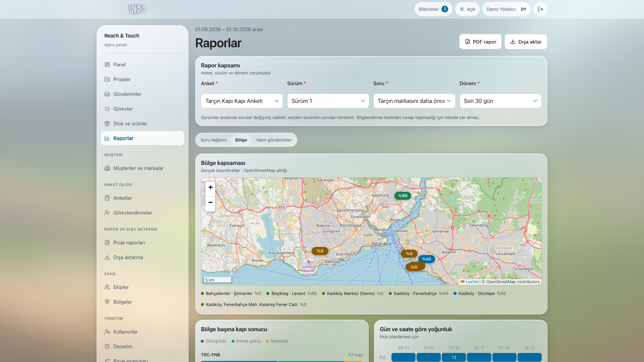The width and height of the screenshot is (644, 362).
Task: Click Bahçelievler · Şirinevler legend entry
Action: [231, 293]
